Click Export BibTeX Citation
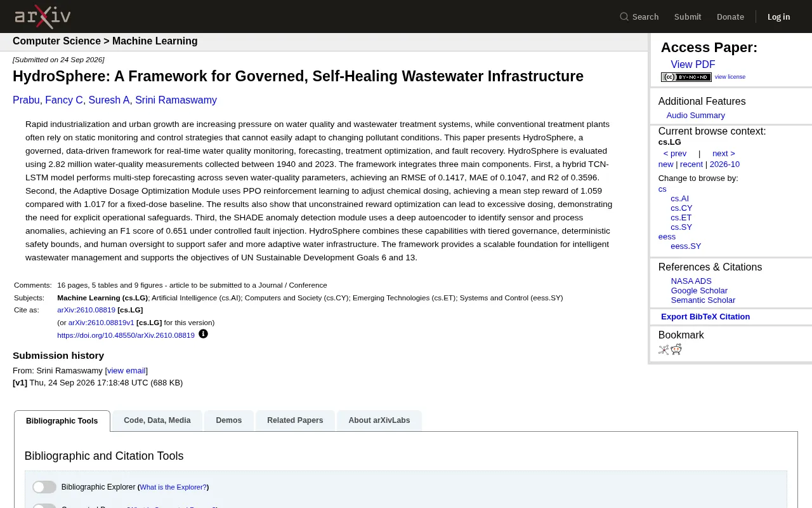The height and width of the screenshot is (508, 812). (705, 317)
